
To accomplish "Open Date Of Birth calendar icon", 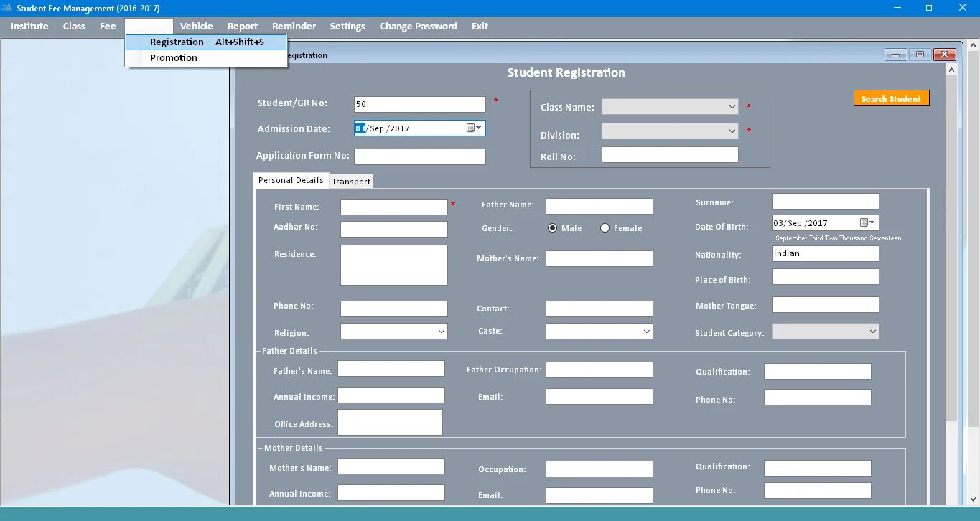I will (864, 222).
